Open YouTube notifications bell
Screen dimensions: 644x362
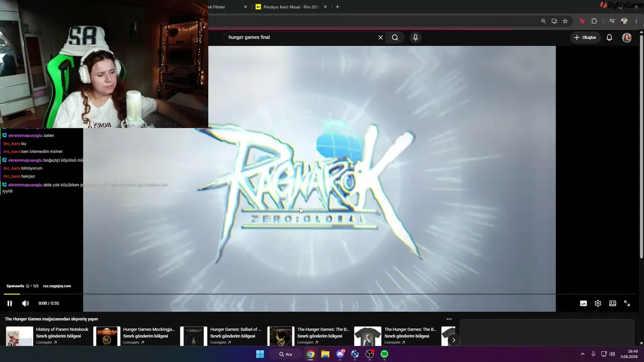coord(609,37)
